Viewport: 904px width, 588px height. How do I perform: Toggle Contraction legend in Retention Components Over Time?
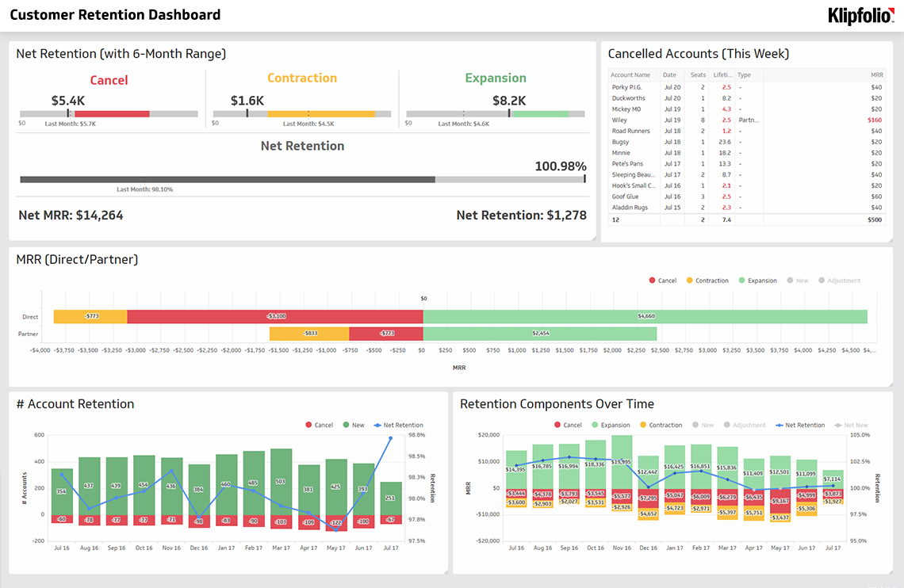tap(661, 425)
